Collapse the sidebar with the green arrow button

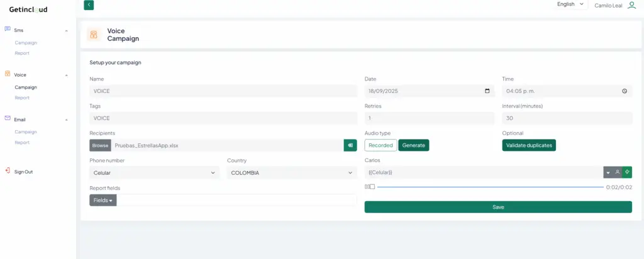pyautogui.click(x=89, y=5)
